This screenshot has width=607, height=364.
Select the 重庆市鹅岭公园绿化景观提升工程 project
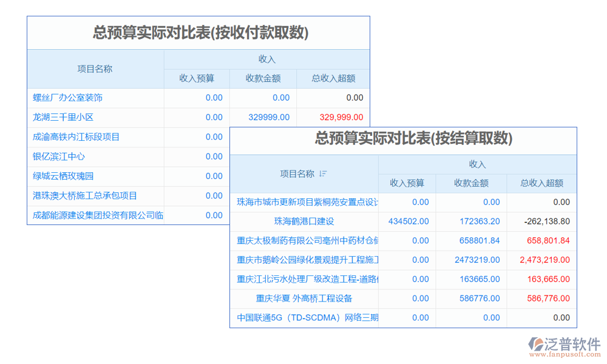[x=307, y=260]
